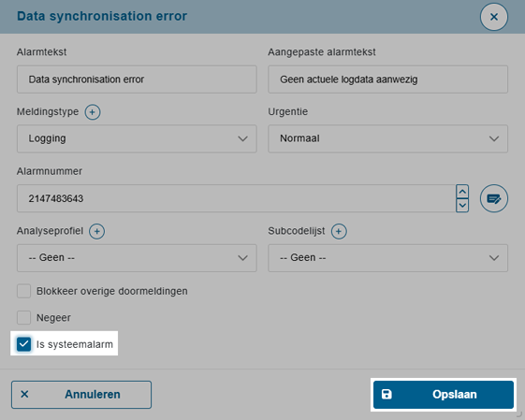Image resolution: width=525 pixels, height=420 pixels.
Task: Tick the Negeer checkbox
Action: 23,318
